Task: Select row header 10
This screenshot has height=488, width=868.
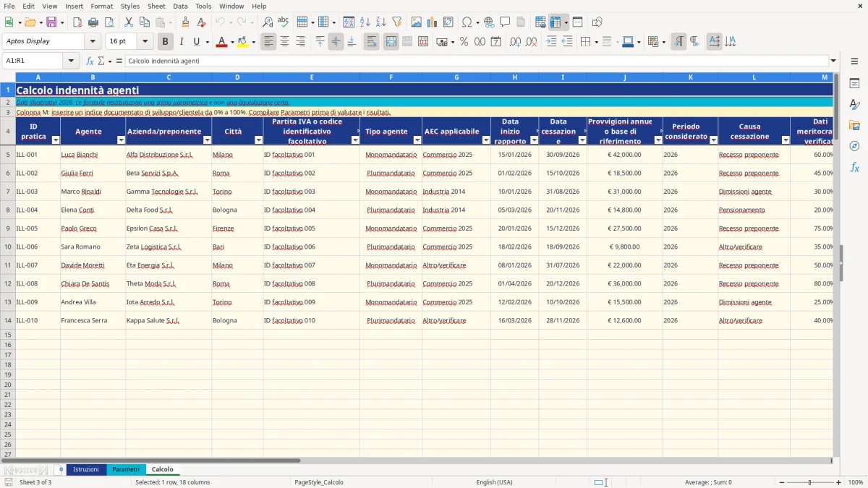Action: 8,247
